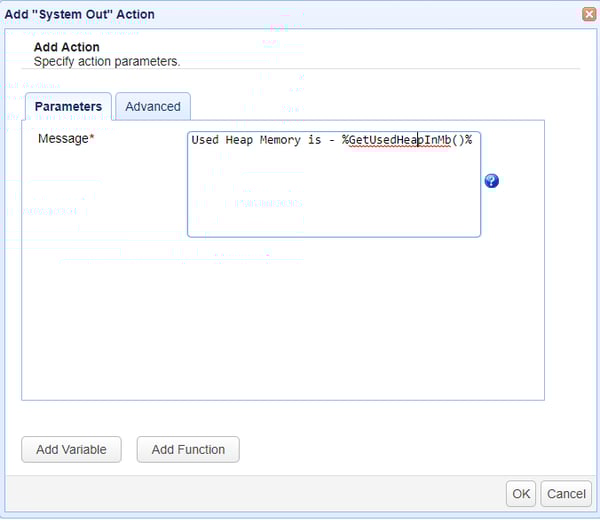Image resolution: width=600 pixels, height=523 pixels.
Task: Close the Add System Out Action dialog
Action: [589, 14]
